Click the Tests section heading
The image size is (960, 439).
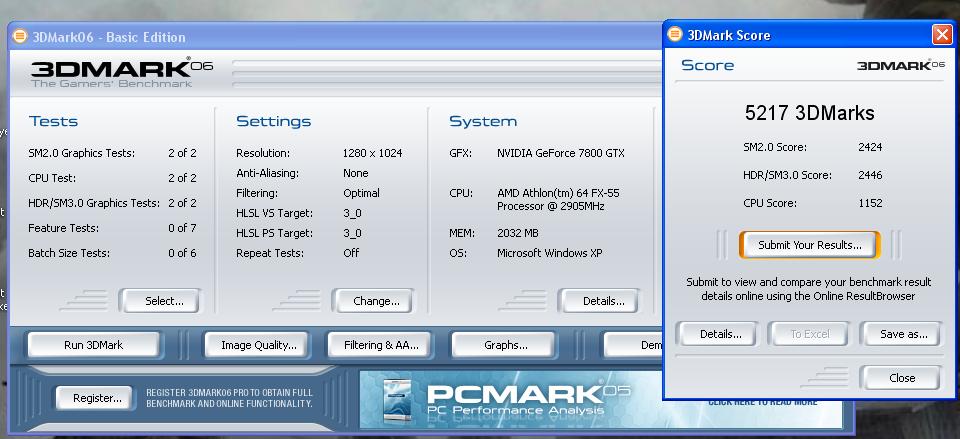coord(54,121)
